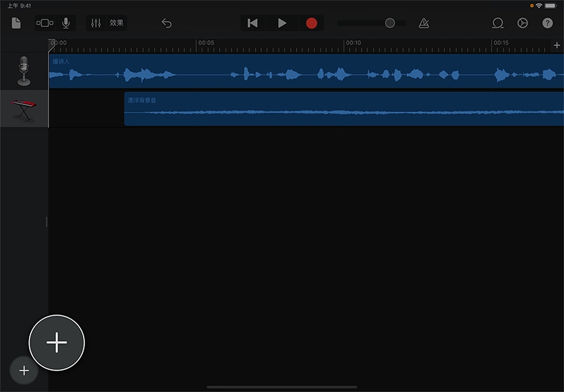Go to beginning of song
Viewport: 564px width, 392px height.
pos(253,23)
